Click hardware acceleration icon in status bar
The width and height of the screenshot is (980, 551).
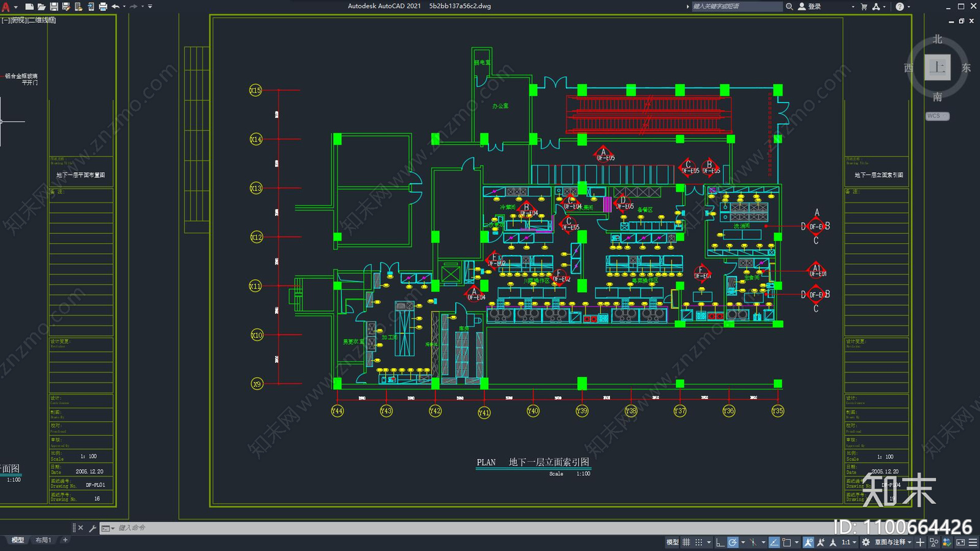click(x=947, y=542)
